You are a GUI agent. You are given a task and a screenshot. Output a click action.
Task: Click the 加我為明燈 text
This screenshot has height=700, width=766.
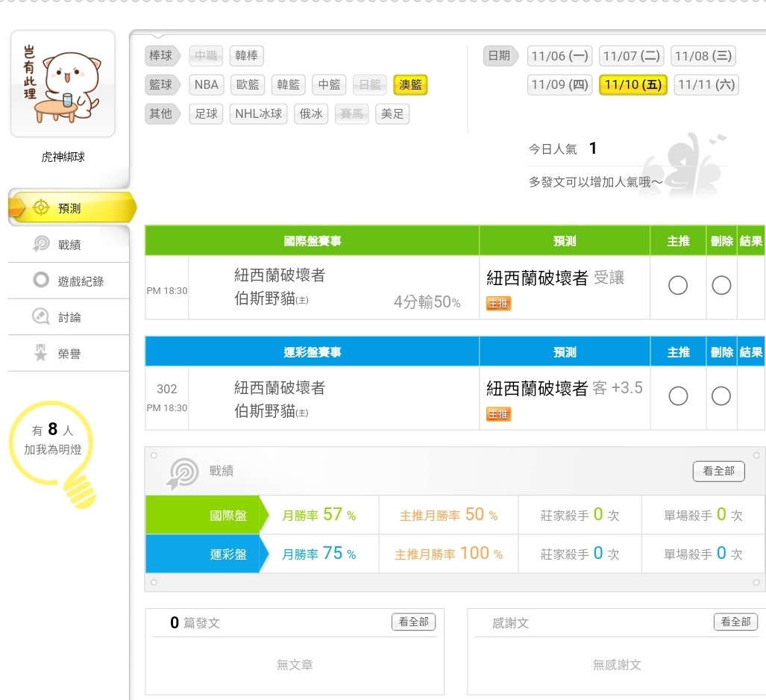pyautogui.click(x=53, y=449)
